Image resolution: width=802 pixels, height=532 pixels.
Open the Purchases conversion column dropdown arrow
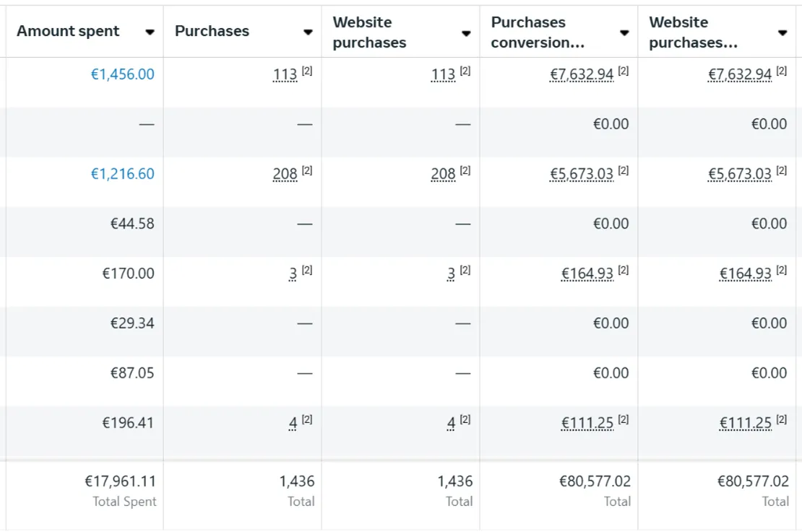(x=624, y=32)
